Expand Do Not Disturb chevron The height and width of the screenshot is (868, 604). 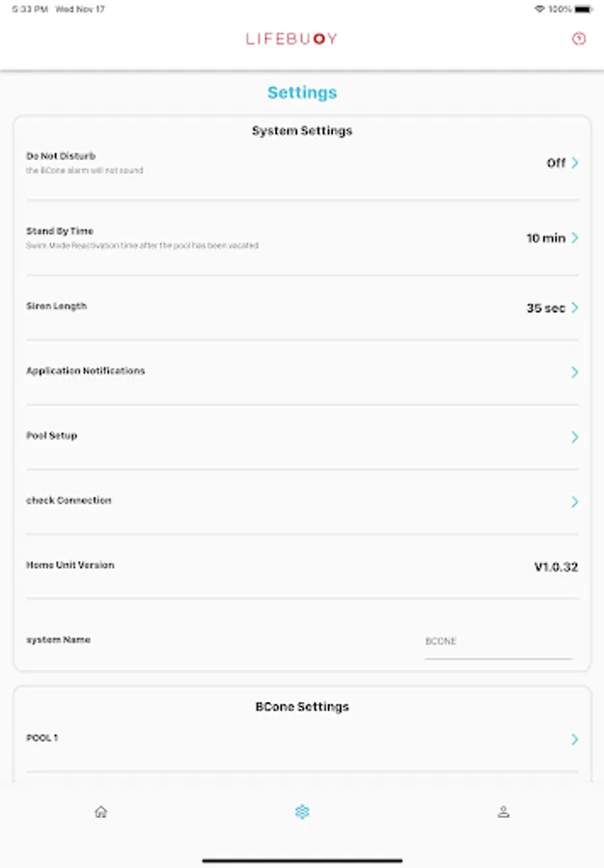pyautogui.click(x=575, y=163)
